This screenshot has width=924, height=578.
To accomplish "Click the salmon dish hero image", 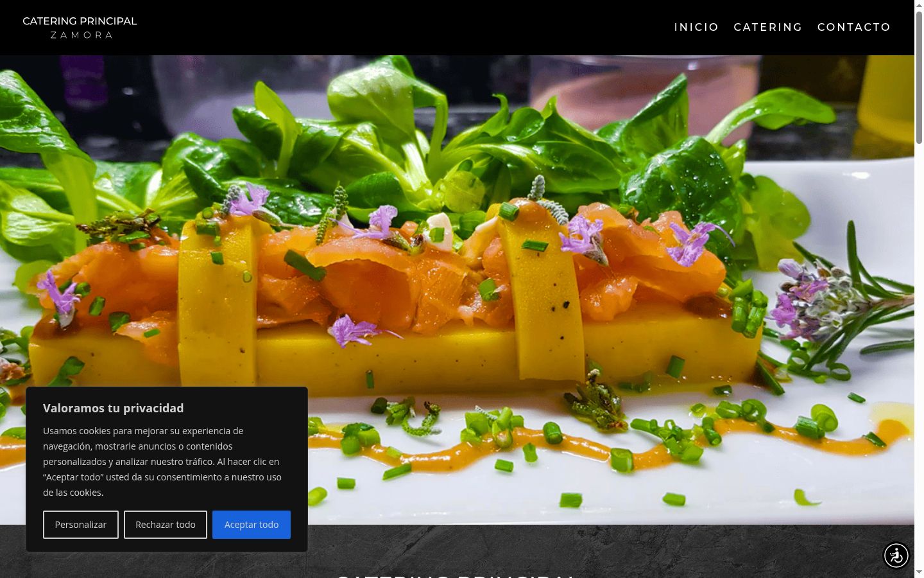I will [457, 290].
